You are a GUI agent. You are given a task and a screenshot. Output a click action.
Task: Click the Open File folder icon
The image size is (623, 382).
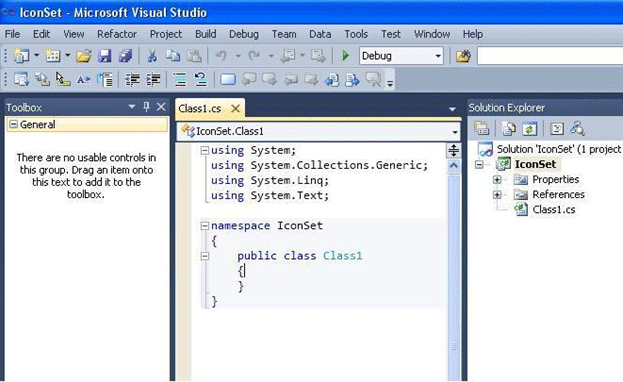pyautogui.click(x=83, y=56)
